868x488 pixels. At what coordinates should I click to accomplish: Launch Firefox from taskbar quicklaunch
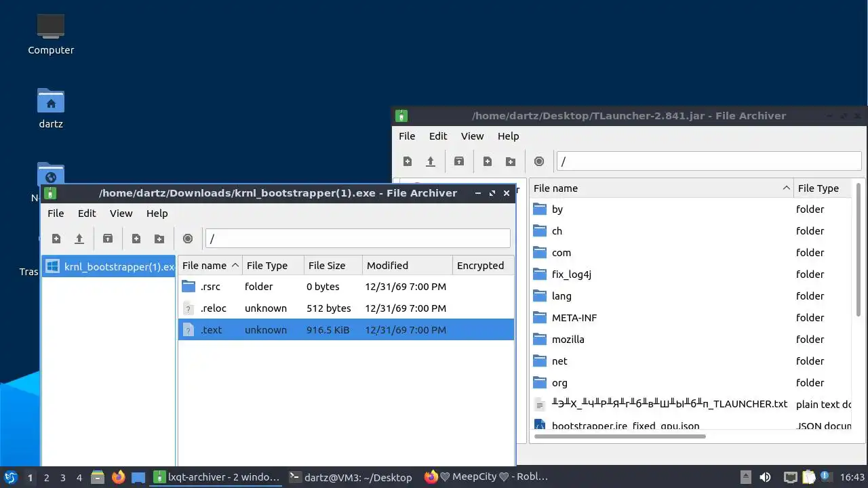118,477
